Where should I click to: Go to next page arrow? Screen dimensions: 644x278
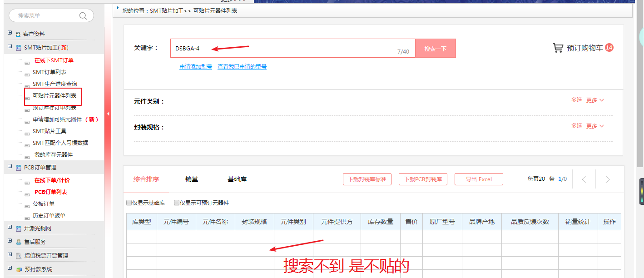(607, 179)
